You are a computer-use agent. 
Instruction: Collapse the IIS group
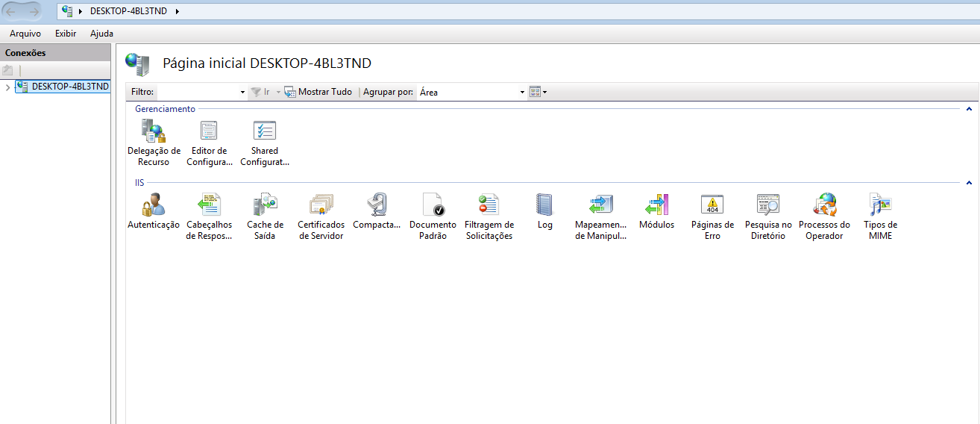(x=969, y=183)
